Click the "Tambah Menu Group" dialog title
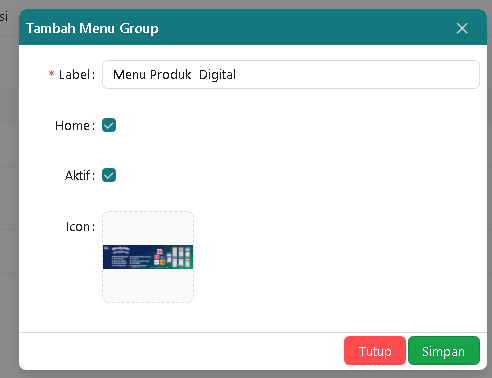Screen dimensions: 492x378 (x=92, y=28)
